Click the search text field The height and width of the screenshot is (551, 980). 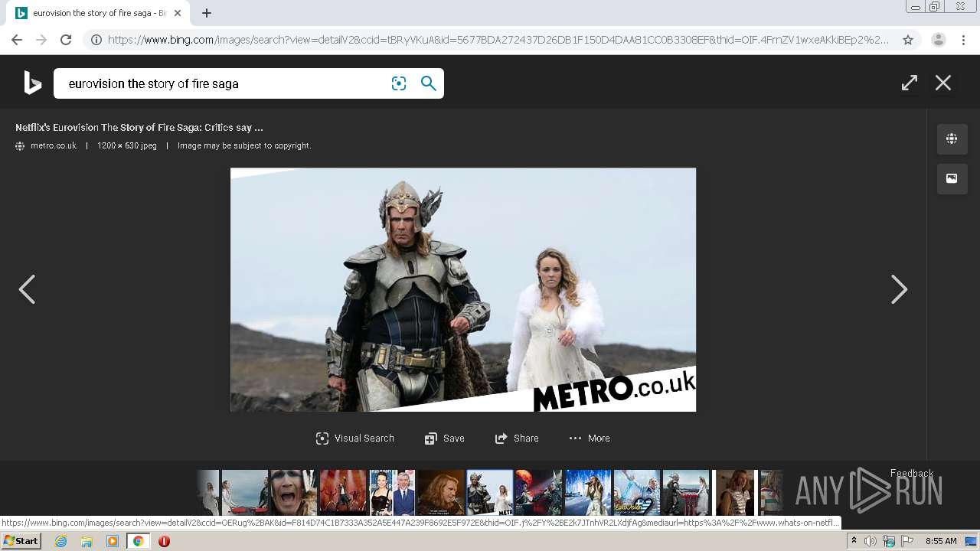pyautogui.click(x=222, y=83)
